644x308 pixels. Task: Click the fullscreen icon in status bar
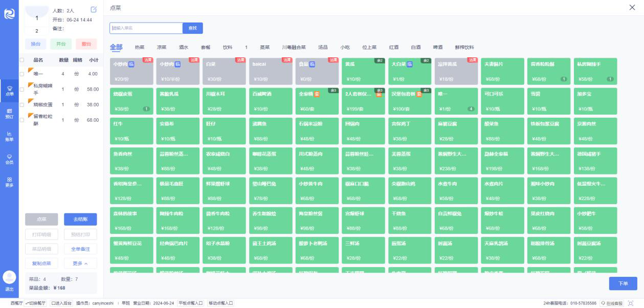tap(630, 303)
